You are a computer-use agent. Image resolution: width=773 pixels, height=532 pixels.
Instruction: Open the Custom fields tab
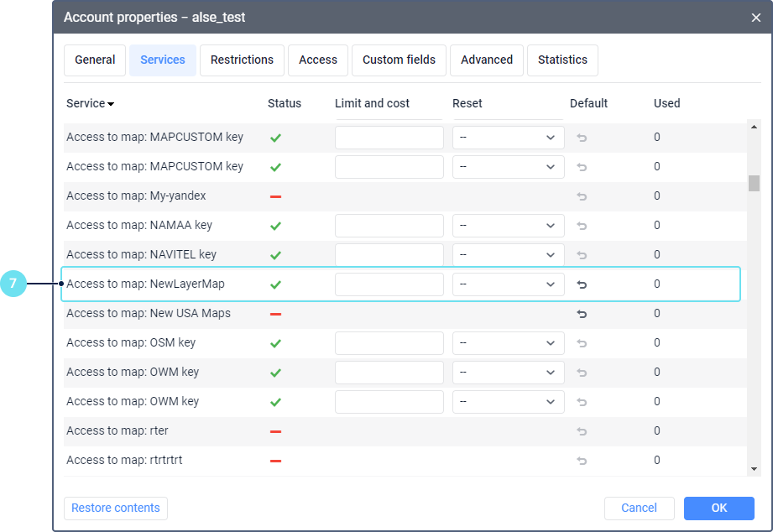[399, 60]
